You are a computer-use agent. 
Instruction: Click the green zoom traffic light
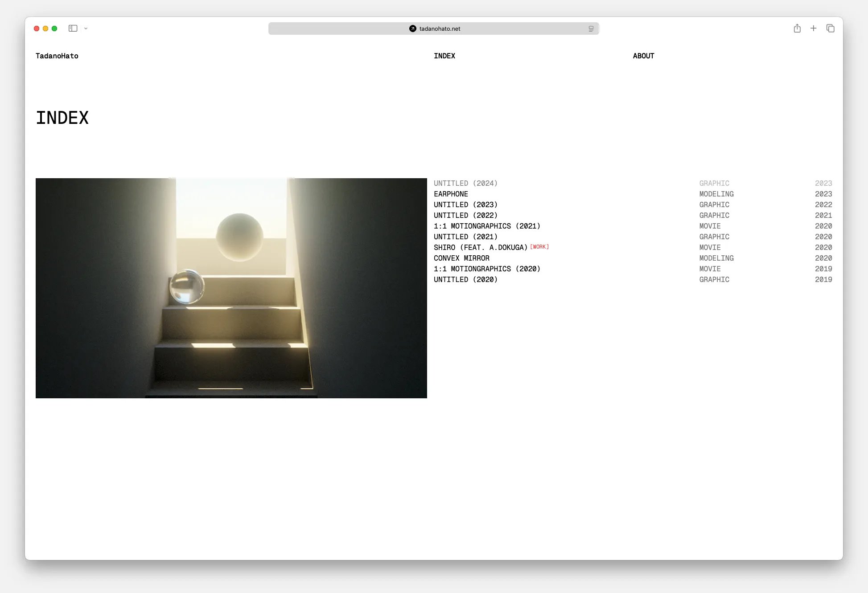(54, 28)
